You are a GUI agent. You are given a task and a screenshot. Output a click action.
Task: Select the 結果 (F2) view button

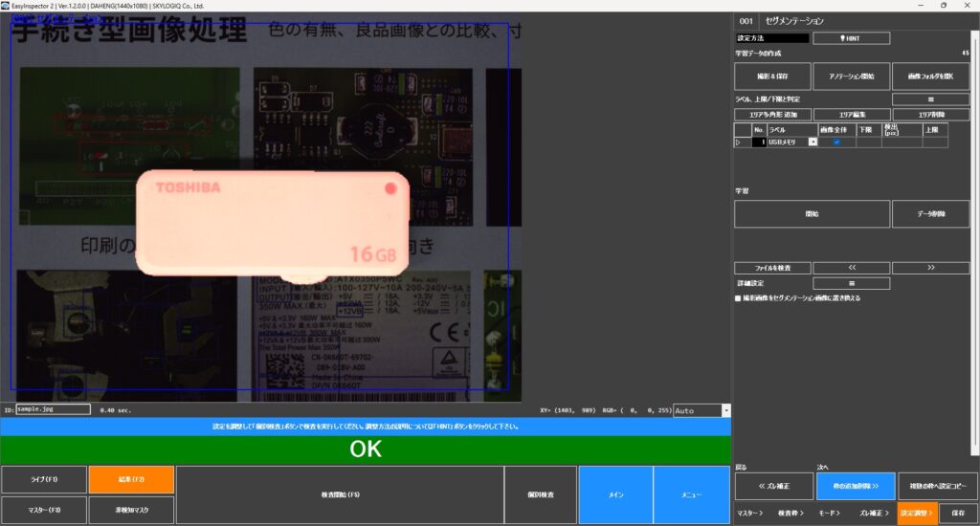131,480
